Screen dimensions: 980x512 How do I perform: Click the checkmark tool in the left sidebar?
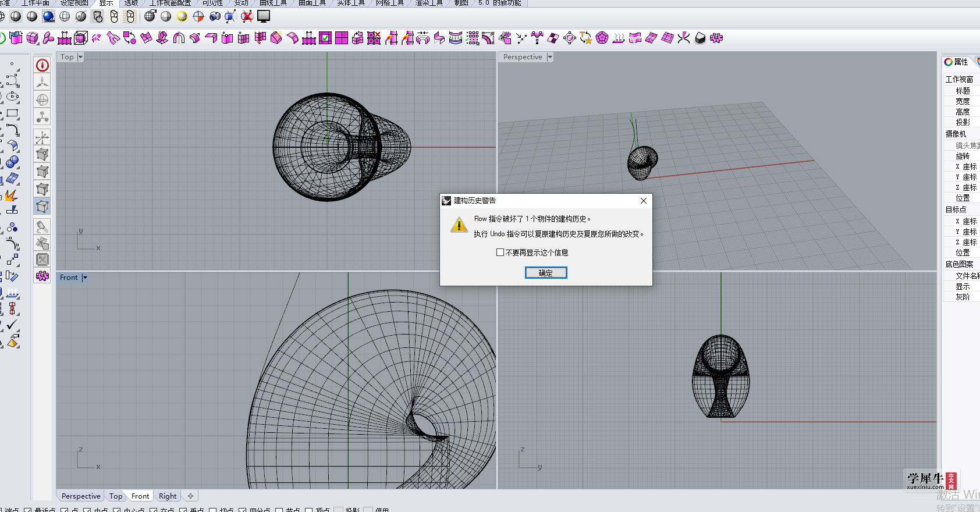[x=12, y=325]
